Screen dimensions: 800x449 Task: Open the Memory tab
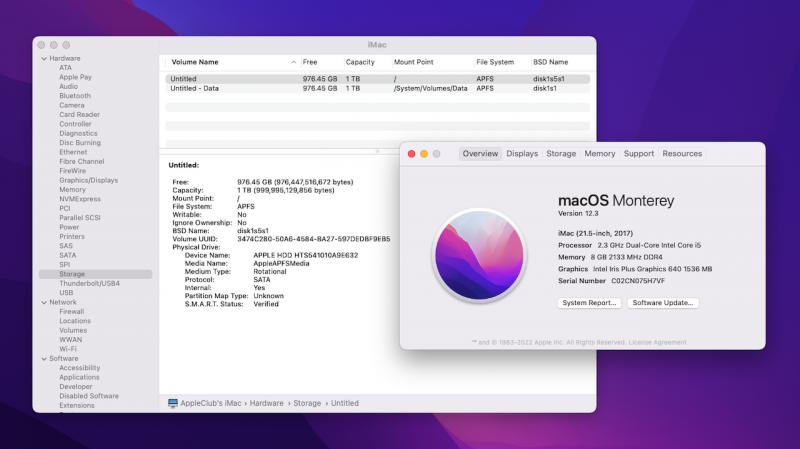point(599,154)
